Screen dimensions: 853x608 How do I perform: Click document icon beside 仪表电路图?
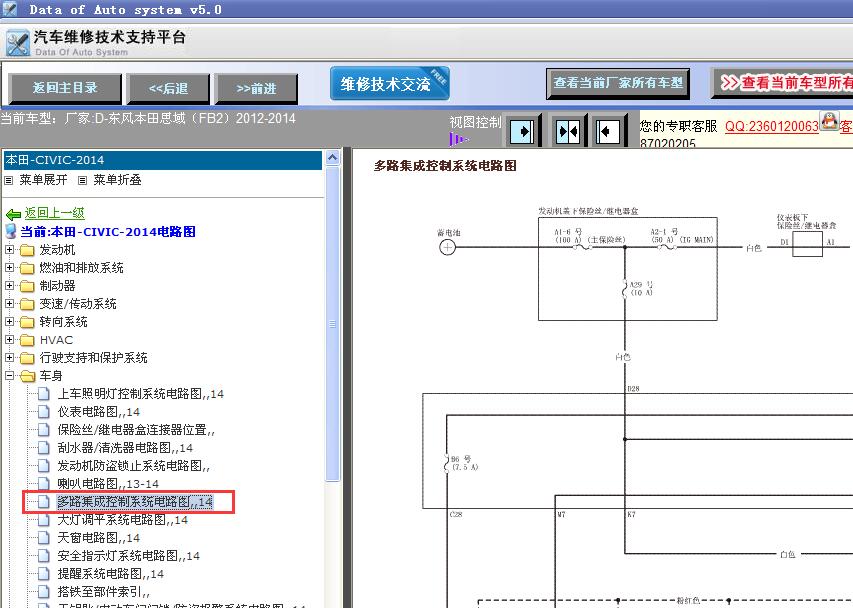pos(44,412)
